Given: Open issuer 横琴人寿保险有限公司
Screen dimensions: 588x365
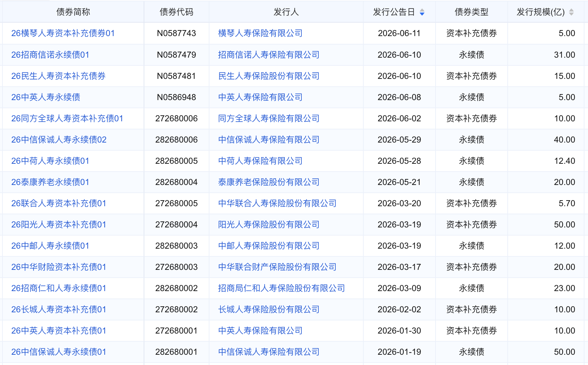Looking at the screenshot, I should [260, 33].
